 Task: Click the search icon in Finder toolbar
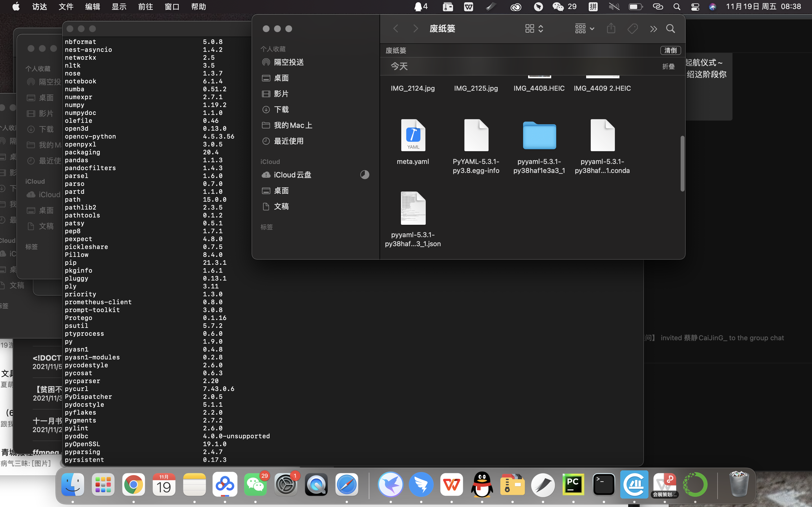pos(670,29)
